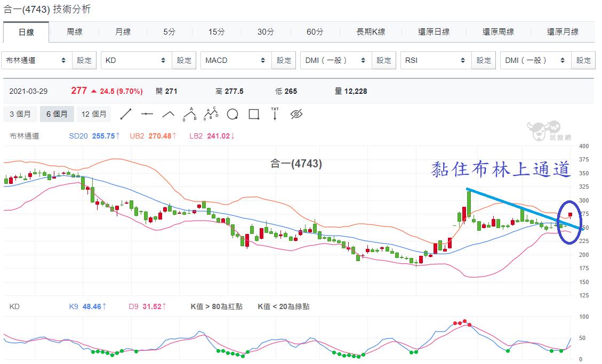Open the RSI indicator dropdown
The width and height of the screenshot is (602, 364).
[436, 60]
